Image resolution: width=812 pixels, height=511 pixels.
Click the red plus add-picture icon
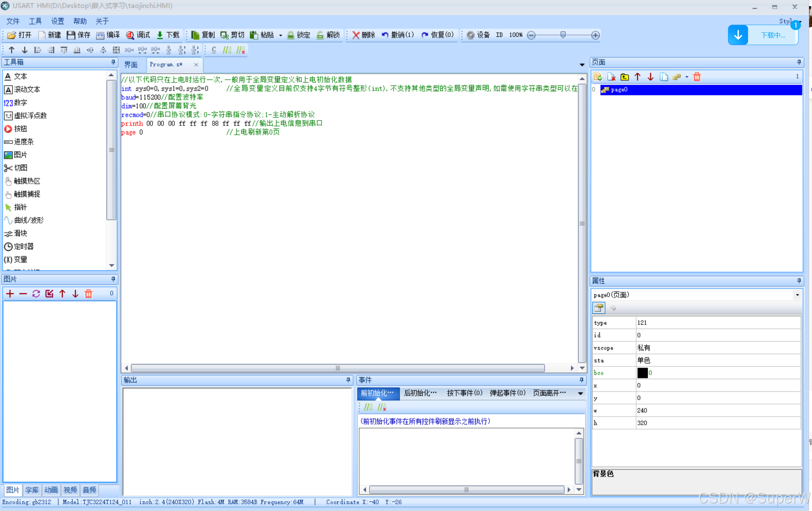[x=10, y=294]
